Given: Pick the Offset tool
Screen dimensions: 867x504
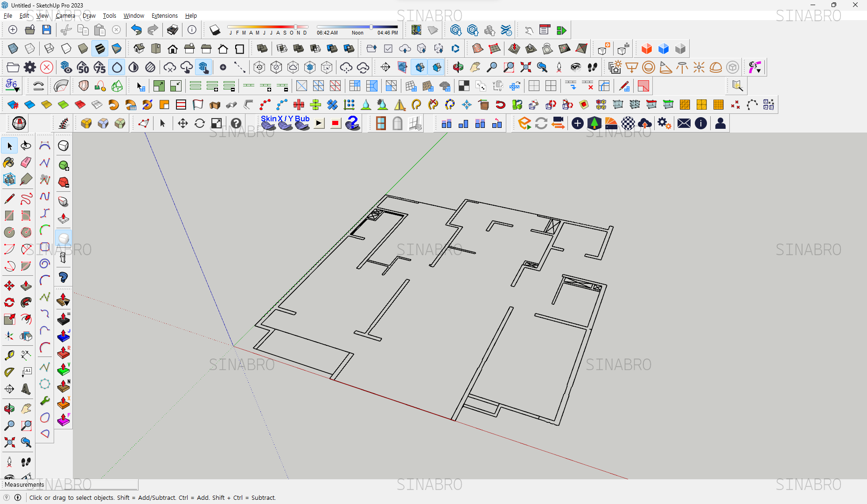Looking at the screenshot, I should (26, 319).
